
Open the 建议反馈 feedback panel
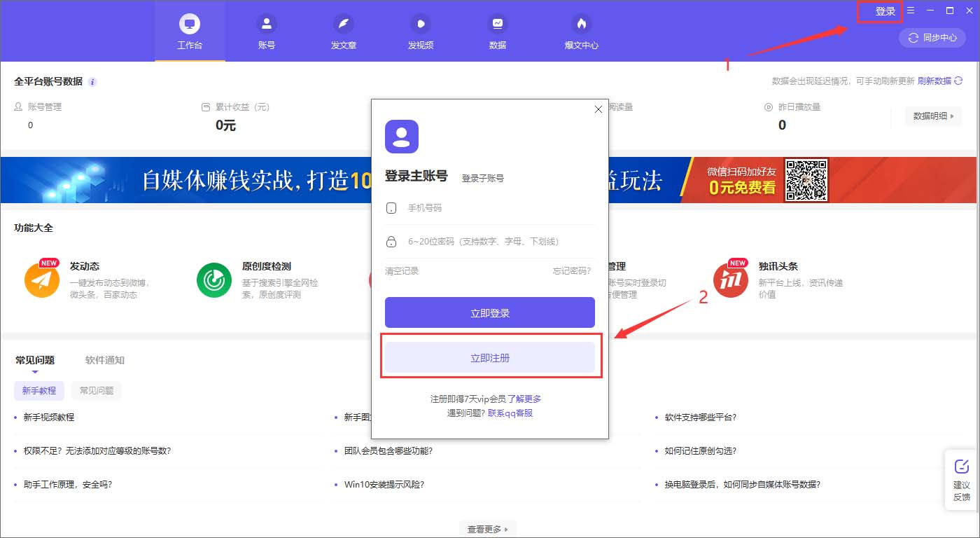click(962, 480)
